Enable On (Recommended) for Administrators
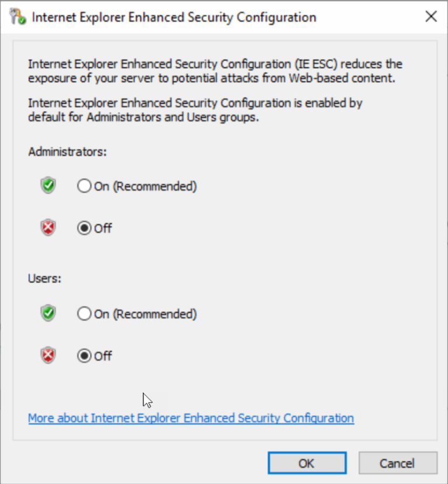This screenshot has width=448, height=484. (84, 186)
